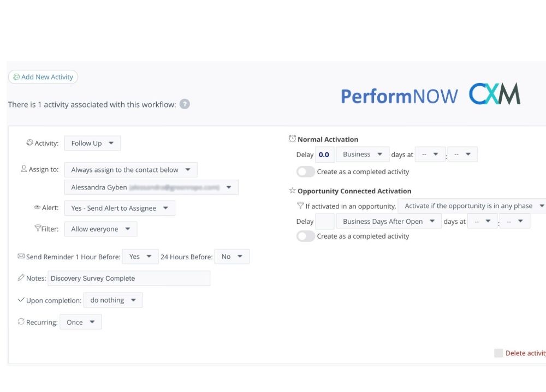Image resolution: width=546 pixels, height=392 pixels.
Task: Check the Delete activity checkbox
Action: [498, 353]
